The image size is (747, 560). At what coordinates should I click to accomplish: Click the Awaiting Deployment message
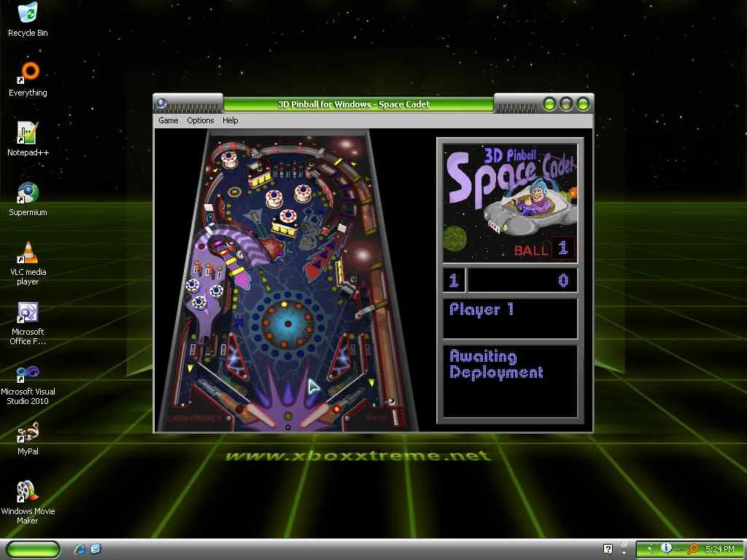coord(496,365)
